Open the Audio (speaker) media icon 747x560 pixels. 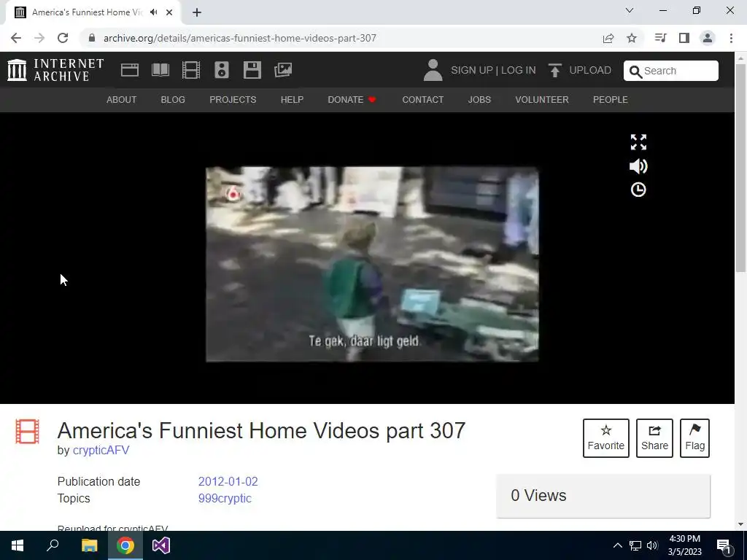click(222, 70)
